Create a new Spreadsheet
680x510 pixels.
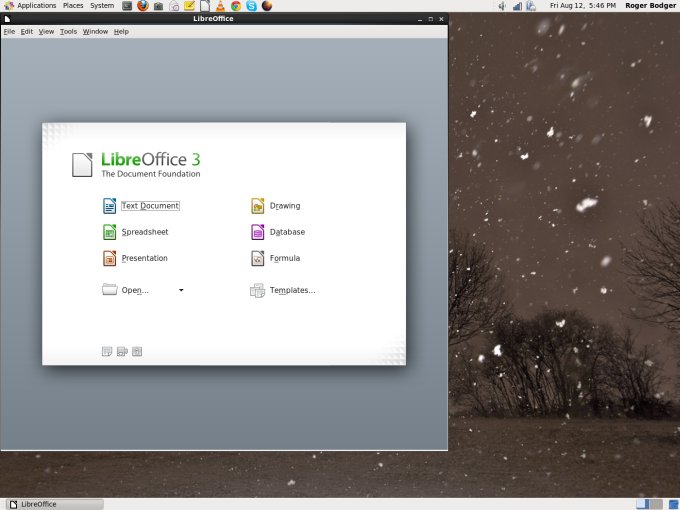click(x=135, y=232)
